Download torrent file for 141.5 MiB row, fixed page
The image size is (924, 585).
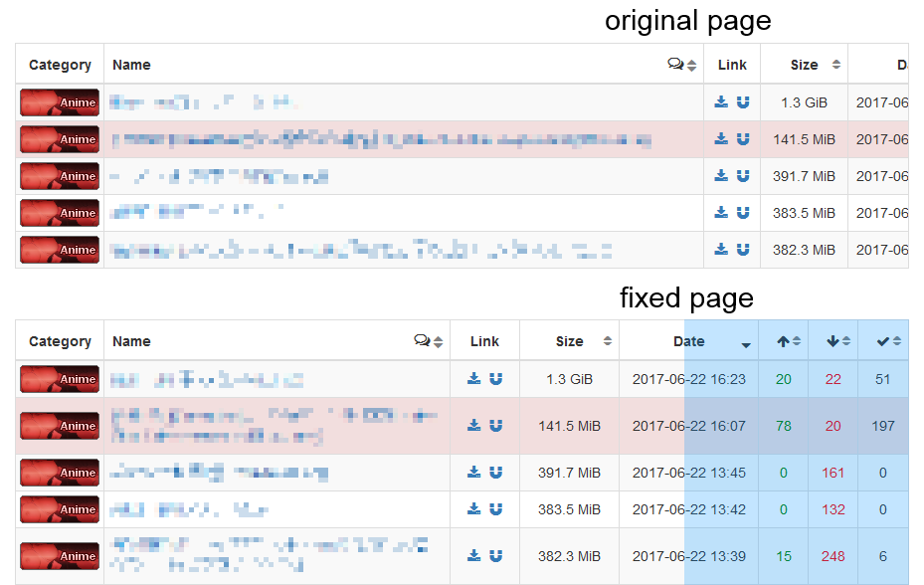click(473, 425)
